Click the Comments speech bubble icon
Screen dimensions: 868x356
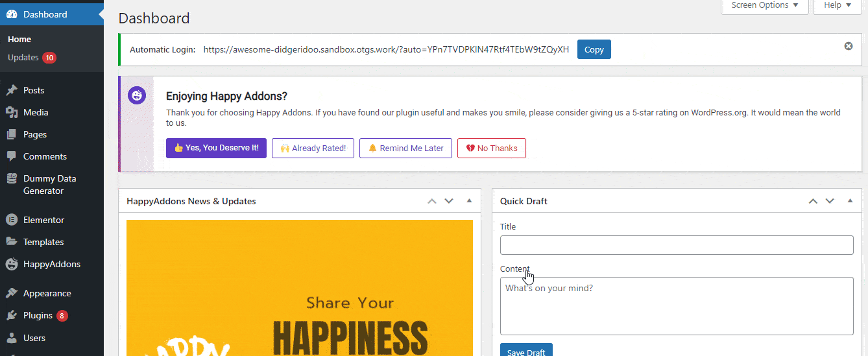(12, 156)
